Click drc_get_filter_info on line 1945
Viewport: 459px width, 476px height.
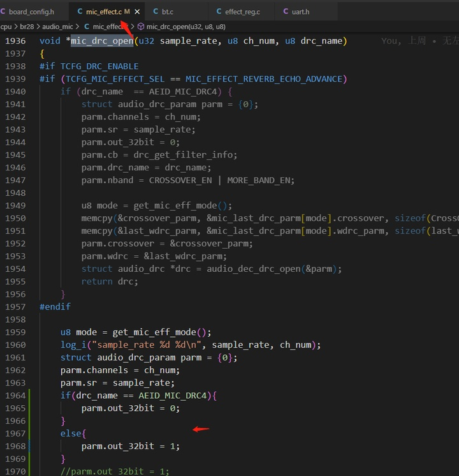tap(183, 155)
